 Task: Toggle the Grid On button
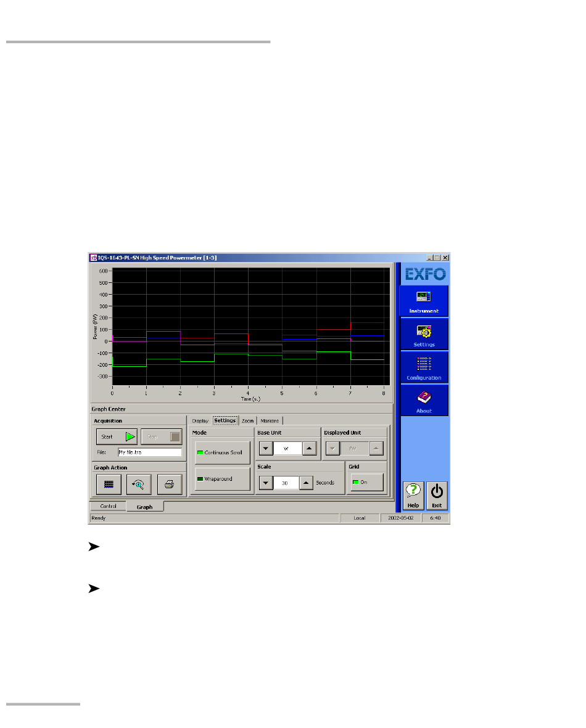click(x=367, y=482)
